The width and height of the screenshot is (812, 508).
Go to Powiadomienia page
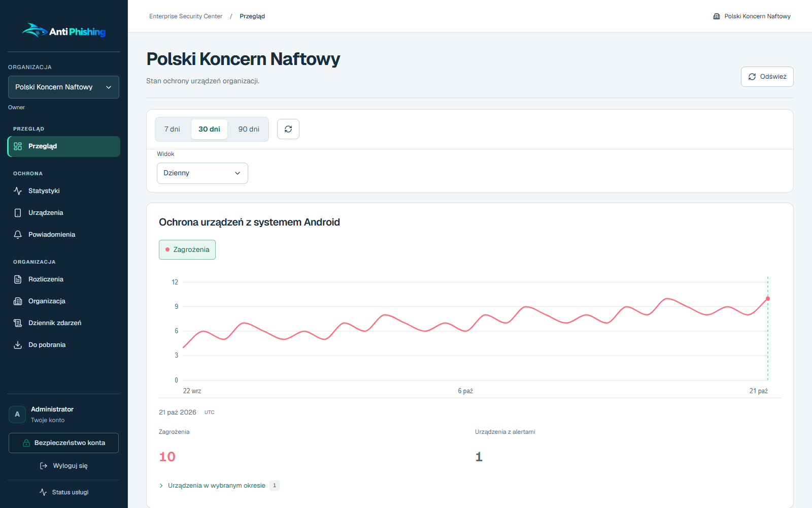pos(63,235)
